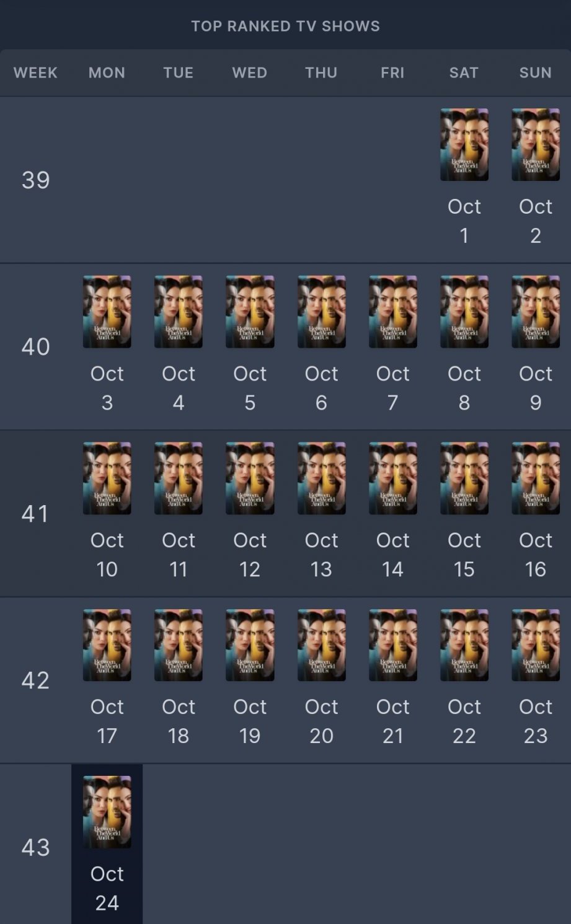
Task: Select the Oct 5 date text
Action: 250,388
